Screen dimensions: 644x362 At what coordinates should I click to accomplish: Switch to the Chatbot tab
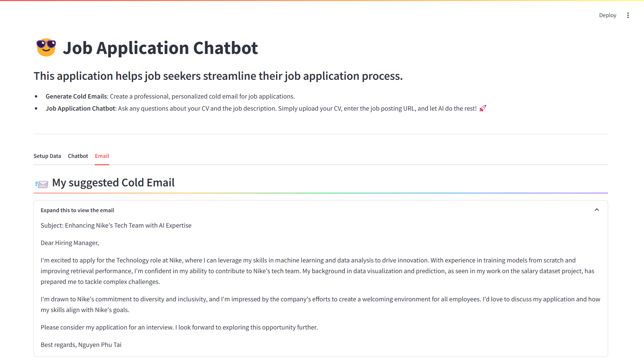click(78, 156)
